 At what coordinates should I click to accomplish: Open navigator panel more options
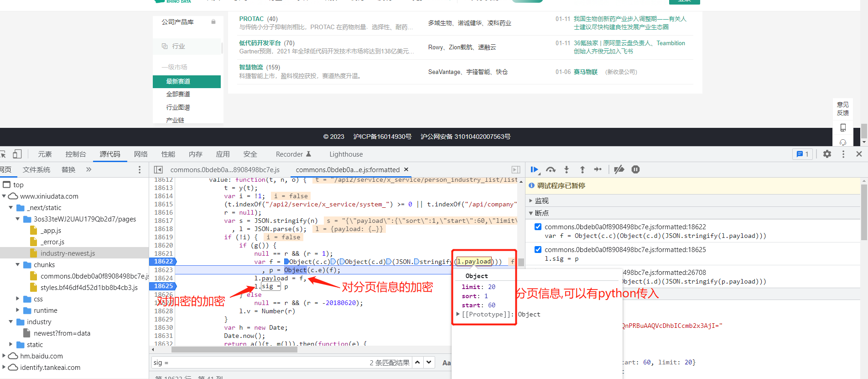pyautogui.click(x=140, y=170)
